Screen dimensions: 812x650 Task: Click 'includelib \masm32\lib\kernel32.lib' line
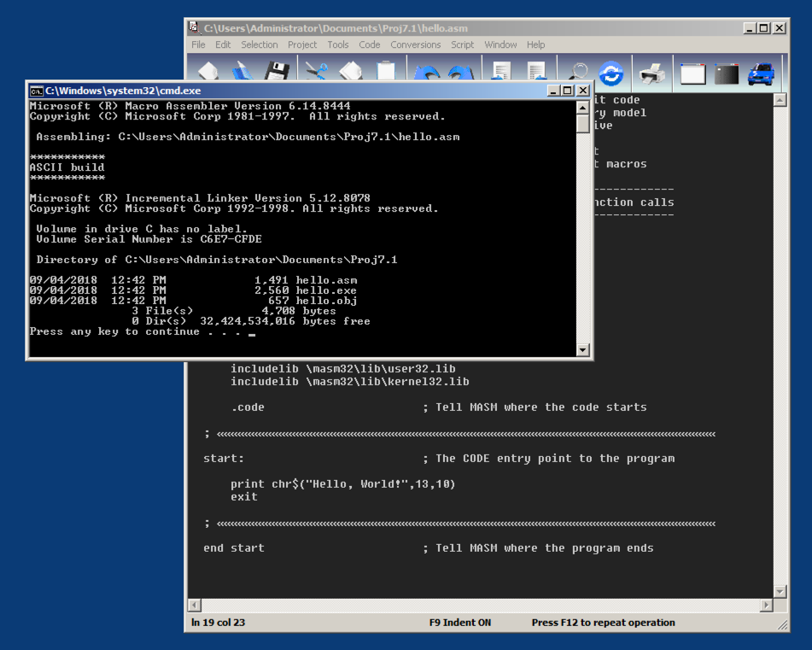349,382
